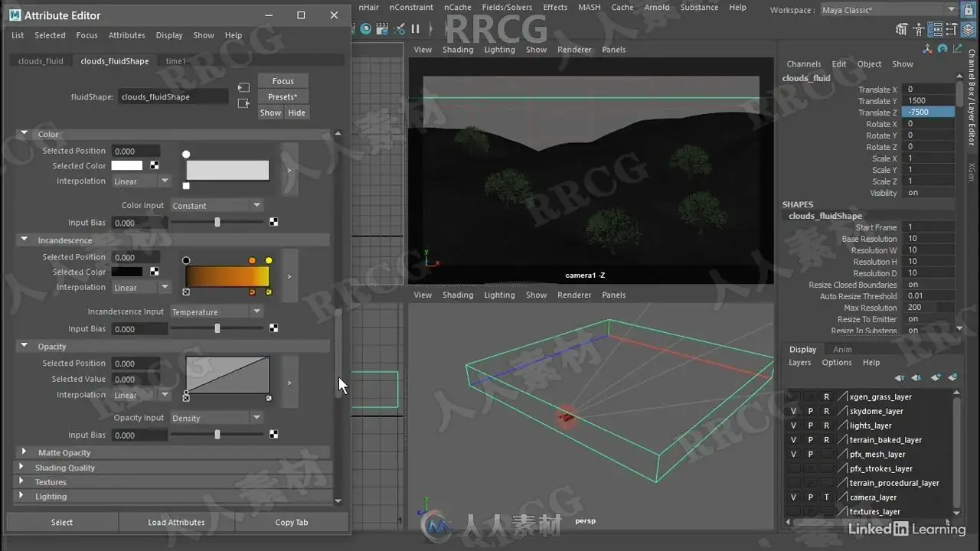Switch to the Anim layer tab

pos(841,349)
